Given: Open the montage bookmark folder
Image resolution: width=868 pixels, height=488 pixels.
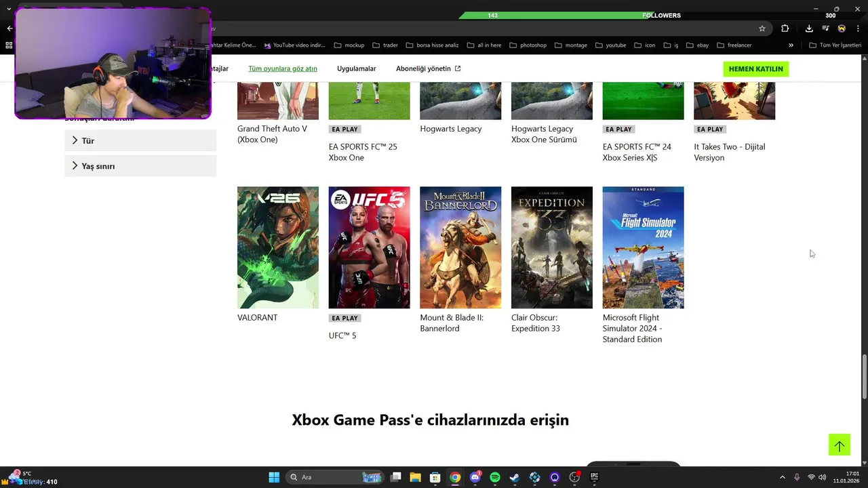Looking at the screenshot, I should click(570, 45).
